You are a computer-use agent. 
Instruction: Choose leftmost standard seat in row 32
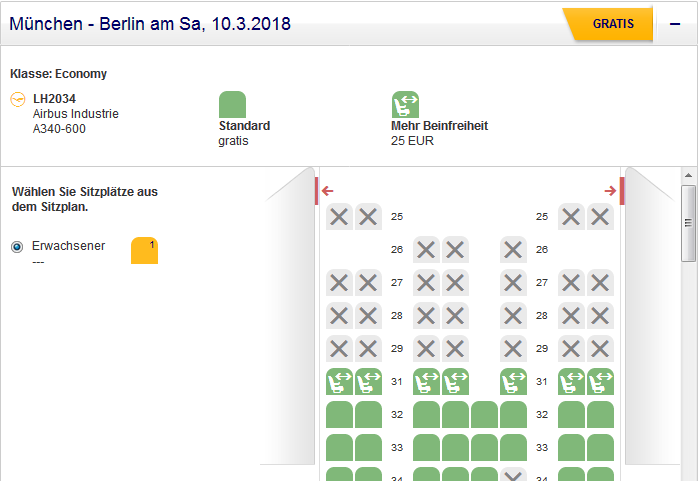tap(340, 415)
